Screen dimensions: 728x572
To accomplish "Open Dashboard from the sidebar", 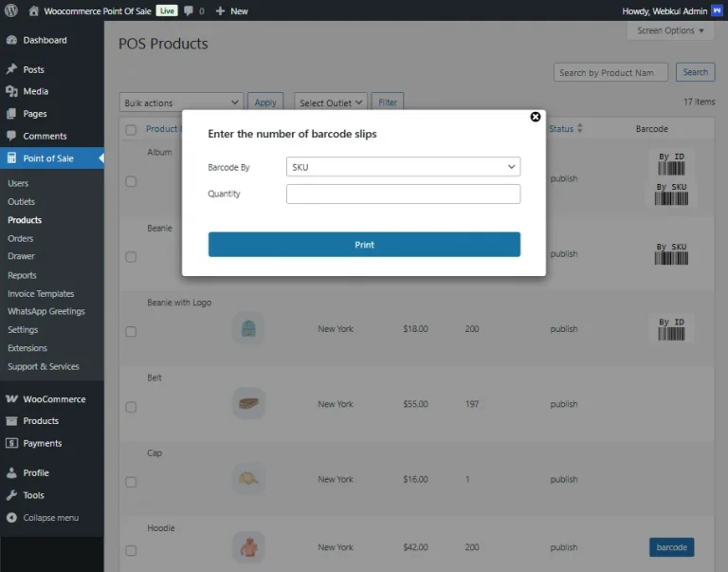I will (45, 40).
